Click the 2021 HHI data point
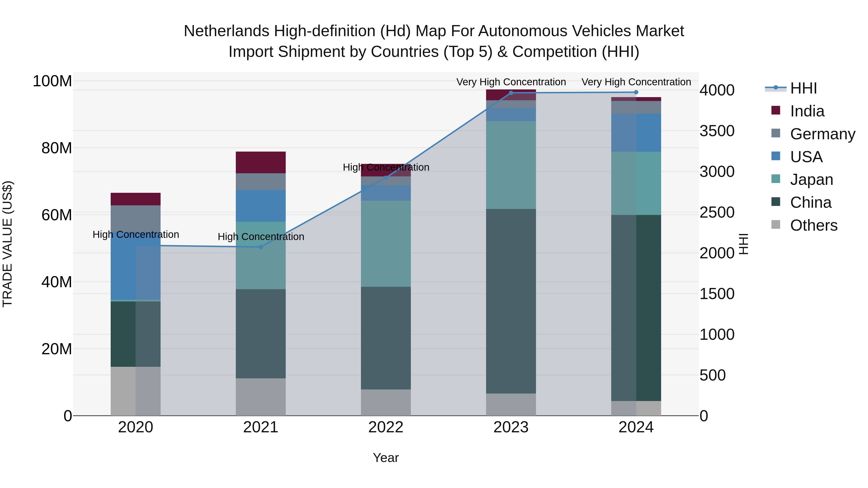 261,247
